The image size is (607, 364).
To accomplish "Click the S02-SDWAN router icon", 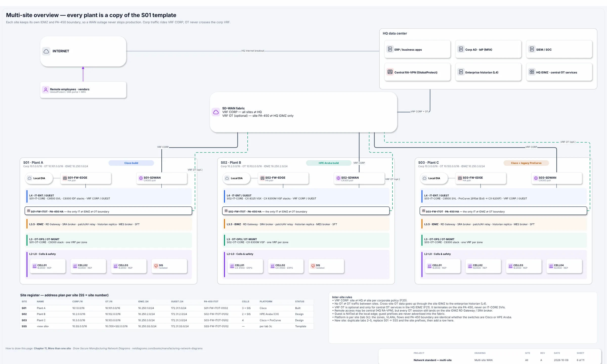I will coord(338,178).
